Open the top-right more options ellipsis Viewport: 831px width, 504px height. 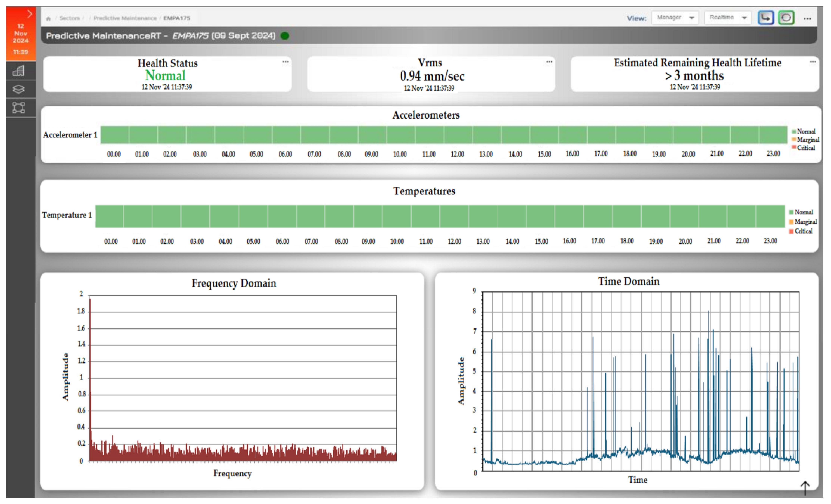(x=807, y=18)
